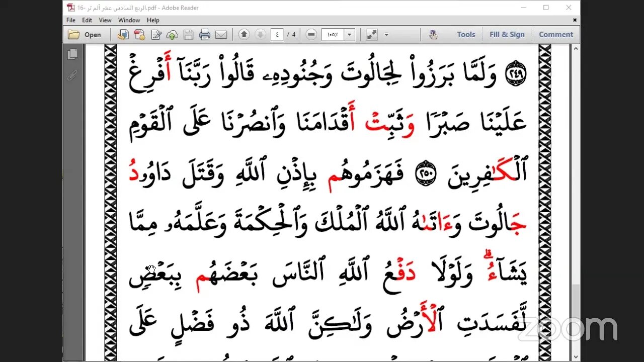Send file by email envelope icon

coord(221,35)
